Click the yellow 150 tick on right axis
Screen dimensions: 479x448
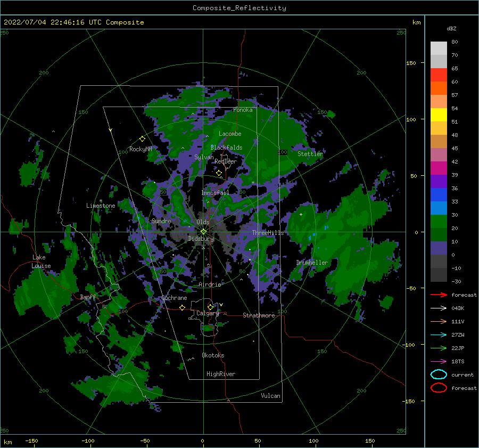click(411, 63)
